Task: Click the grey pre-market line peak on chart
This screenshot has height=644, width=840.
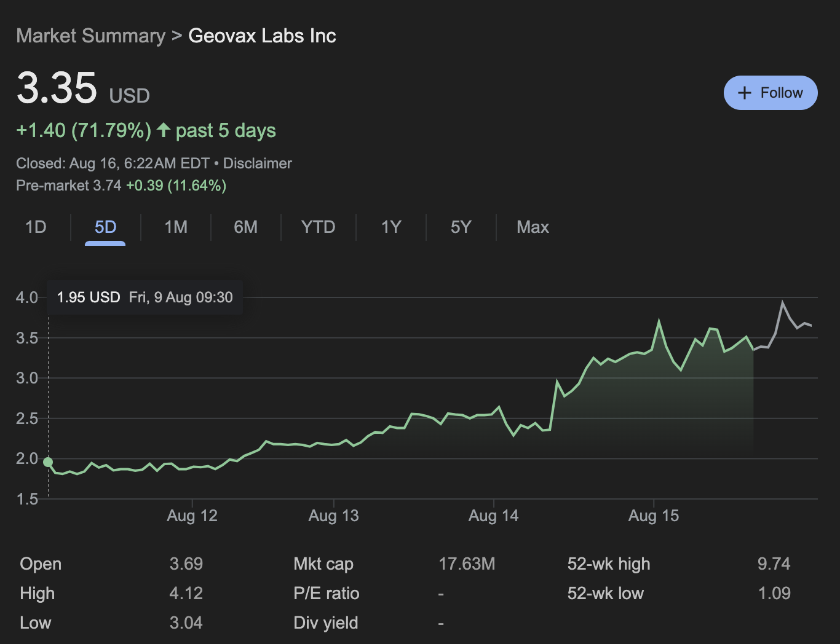Action: tap(782, 302)
